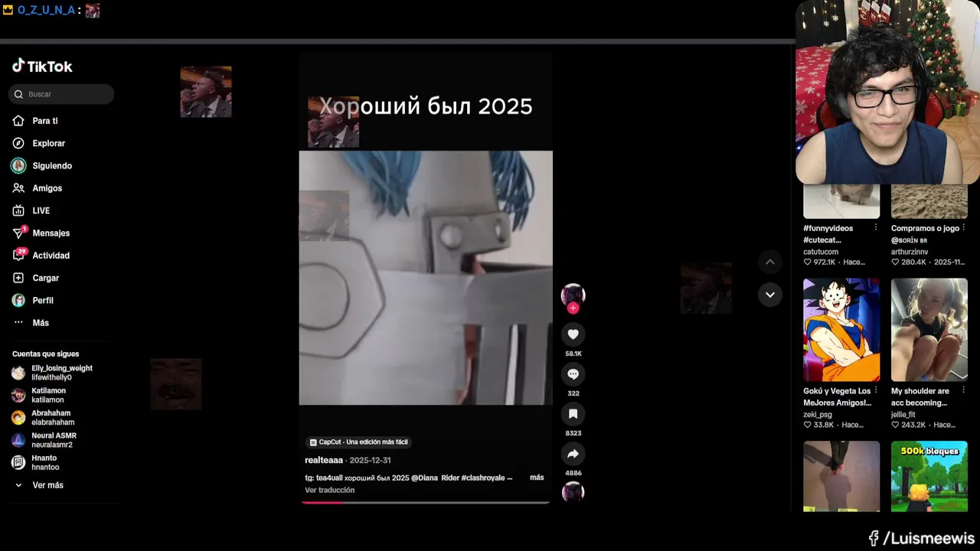This screenshot has width=980, height=551.
Task: Save video with bookmark icon
Action: coord(573,414)
